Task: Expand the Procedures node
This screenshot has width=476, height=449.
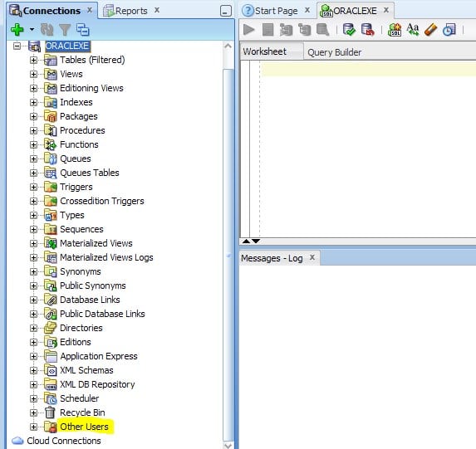Action: point(34,130)
